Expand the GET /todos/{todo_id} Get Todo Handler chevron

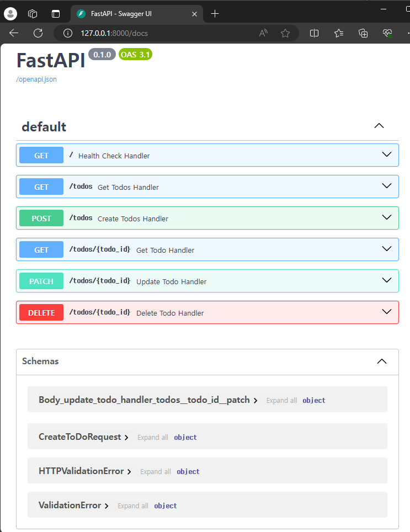[387, 249]
